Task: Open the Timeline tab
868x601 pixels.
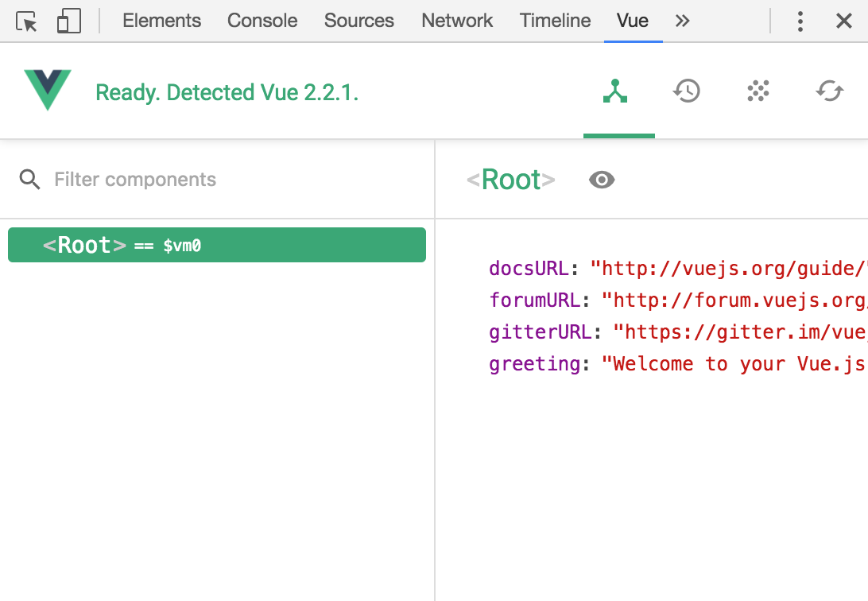Action: tap(556, 21)
